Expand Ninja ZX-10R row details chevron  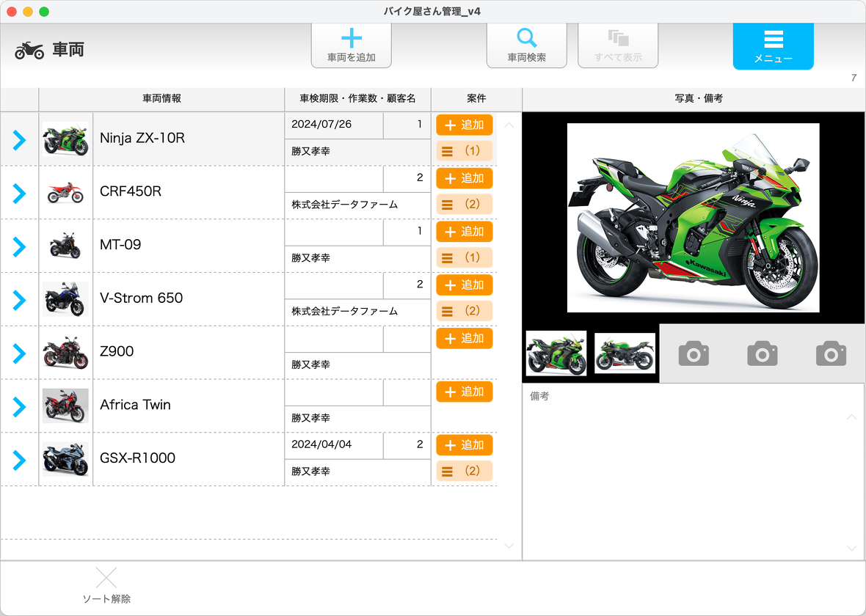point(19,139)
